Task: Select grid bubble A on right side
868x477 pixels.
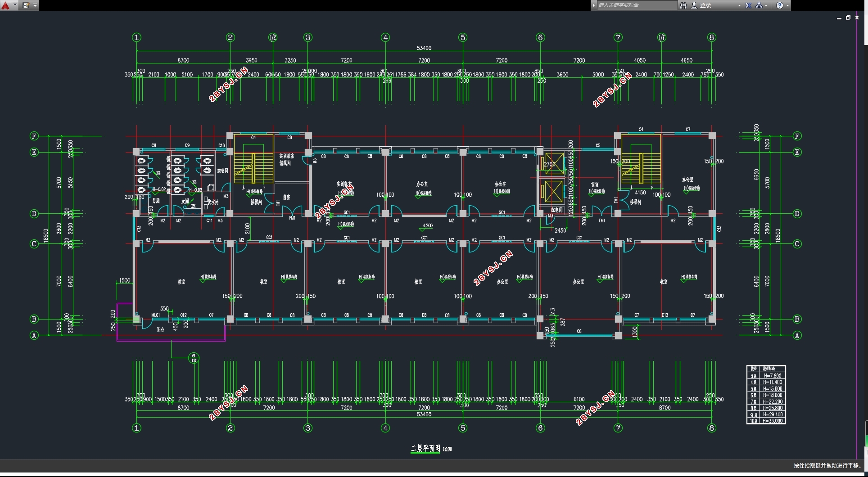Action: [797, 335]
